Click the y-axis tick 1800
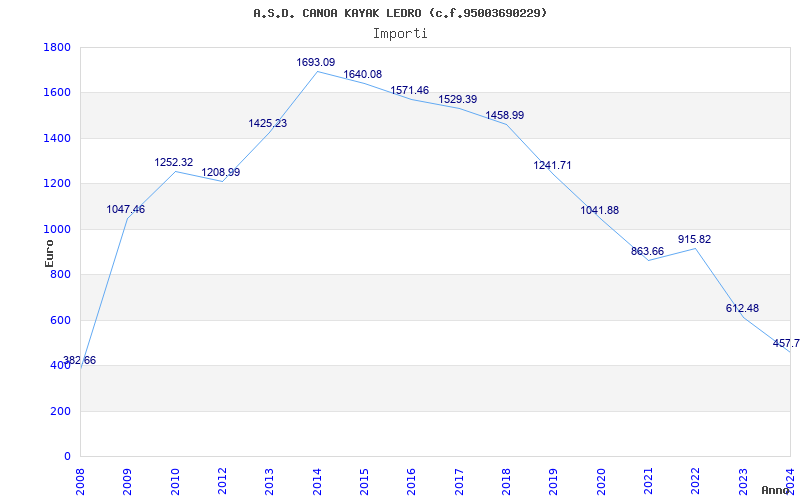The height and width of the screenshot is (500, 800). coord(57,47)
